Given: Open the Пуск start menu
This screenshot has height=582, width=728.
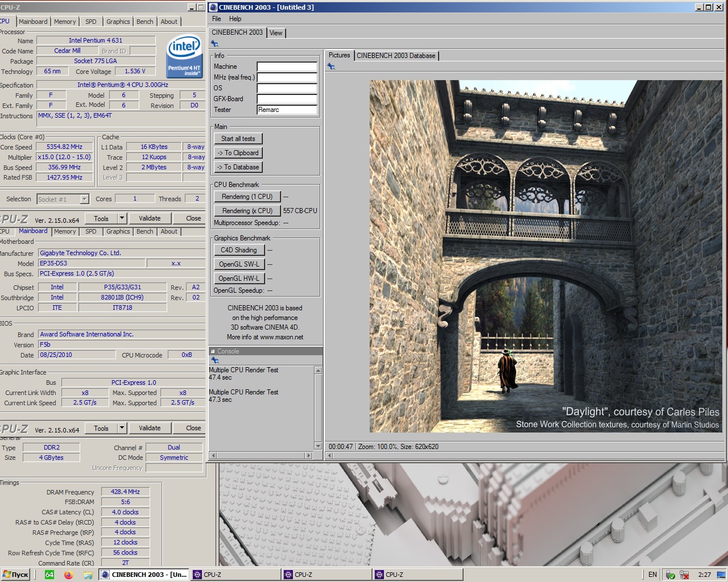Looking at the screenshot, I should coord(15,575).
